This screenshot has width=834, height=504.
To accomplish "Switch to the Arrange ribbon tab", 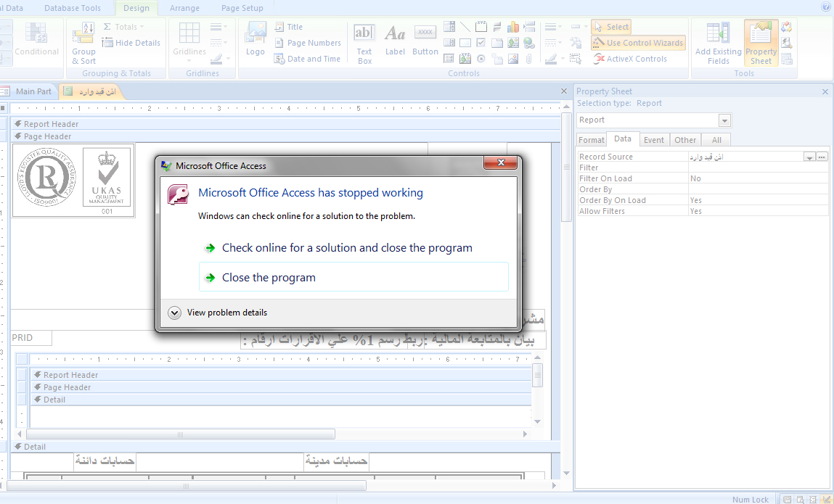I will click(x=184, y=8).
